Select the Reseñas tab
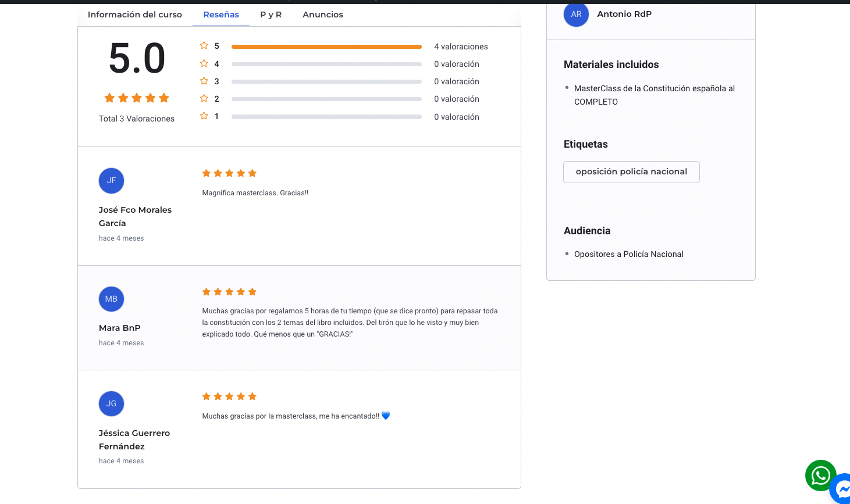850x504 pixels. [221, 15]
